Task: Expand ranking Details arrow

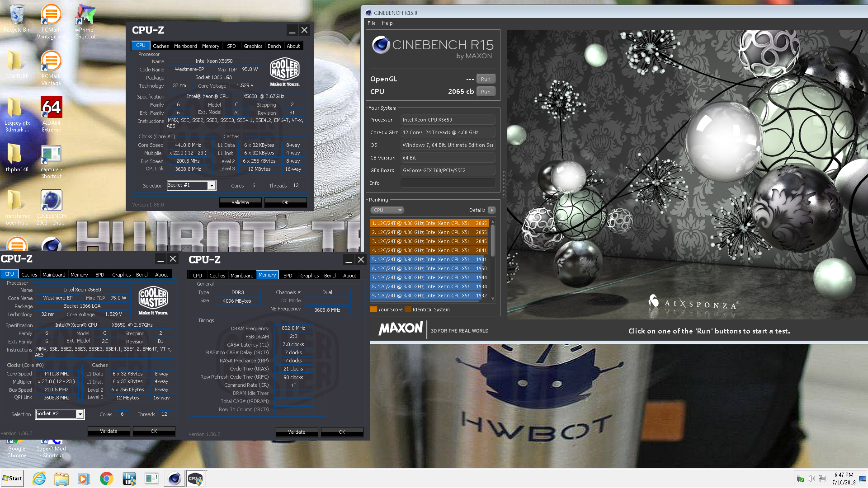Action: [x=492, y=210]
